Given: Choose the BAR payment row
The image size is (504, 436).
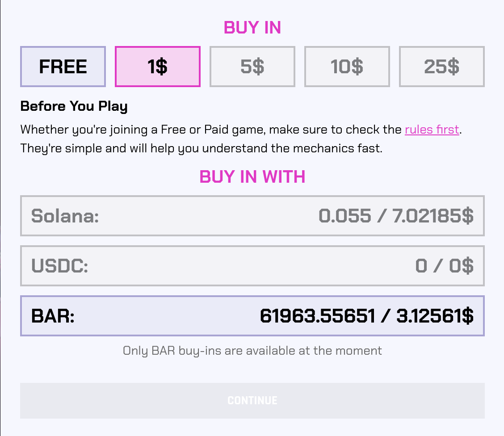Looking at the screenshot, I should coord(252,316).
